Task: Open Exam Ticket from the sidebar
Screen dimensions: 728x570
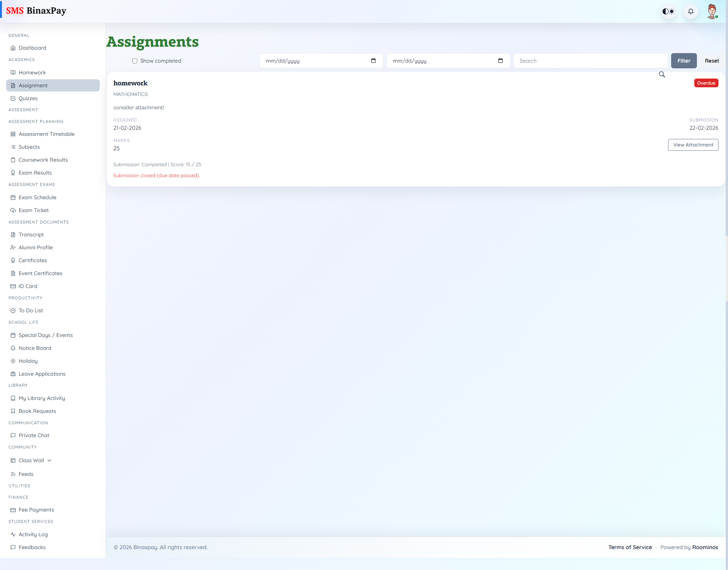Action: click(x=33, y=210)
